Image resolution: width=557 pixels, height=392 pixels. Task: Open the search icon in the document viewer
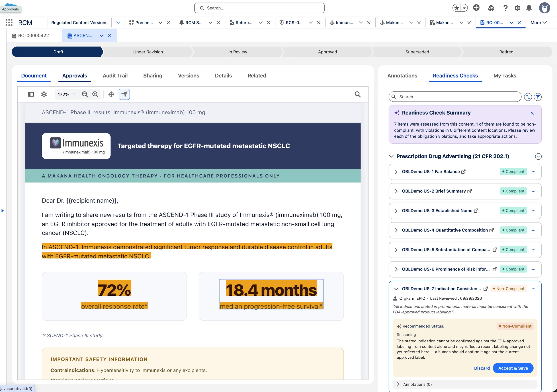tap(358, 94)
